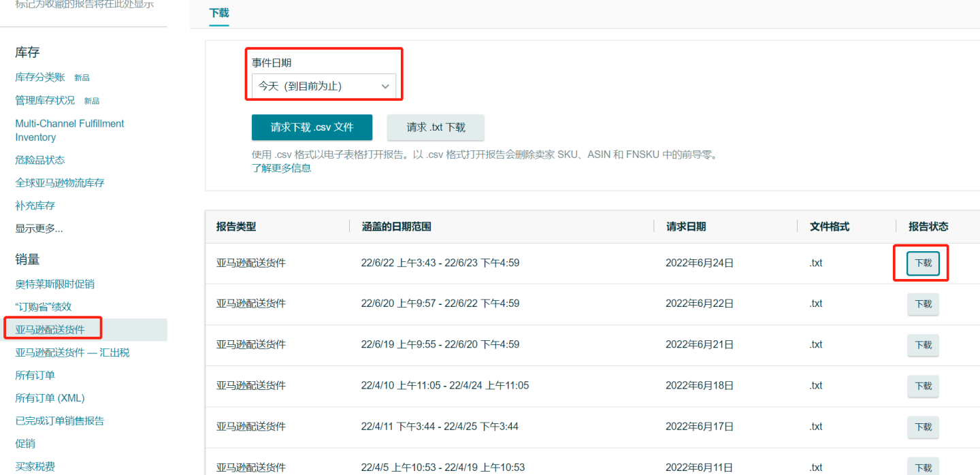The height and width of the screenshot is (475, 980).
Task: Click 请求下载 .csv 文件 button
Action: coord(312,127)
